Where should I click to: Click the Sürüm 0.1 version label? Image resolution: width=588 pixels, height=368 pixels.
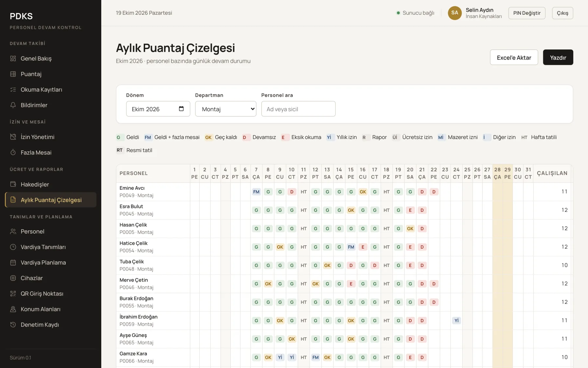tap(20, 358)
